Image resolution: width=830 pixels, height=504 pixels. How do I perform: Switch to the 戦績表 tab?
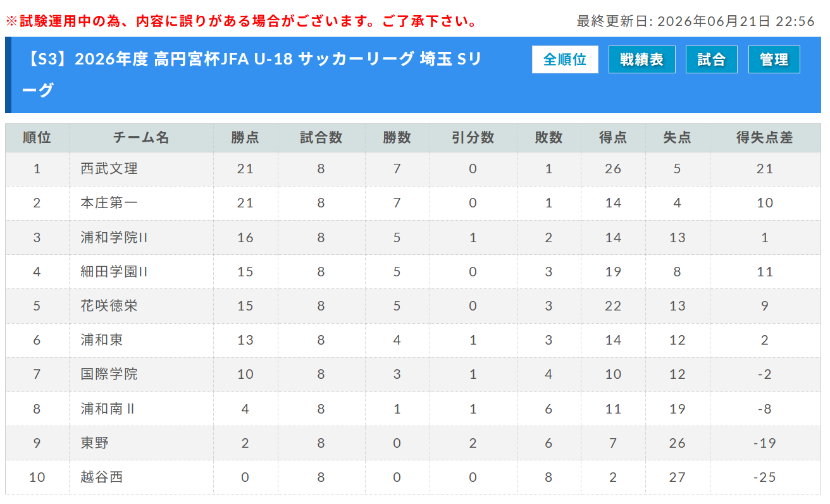[x=641, y=59]
